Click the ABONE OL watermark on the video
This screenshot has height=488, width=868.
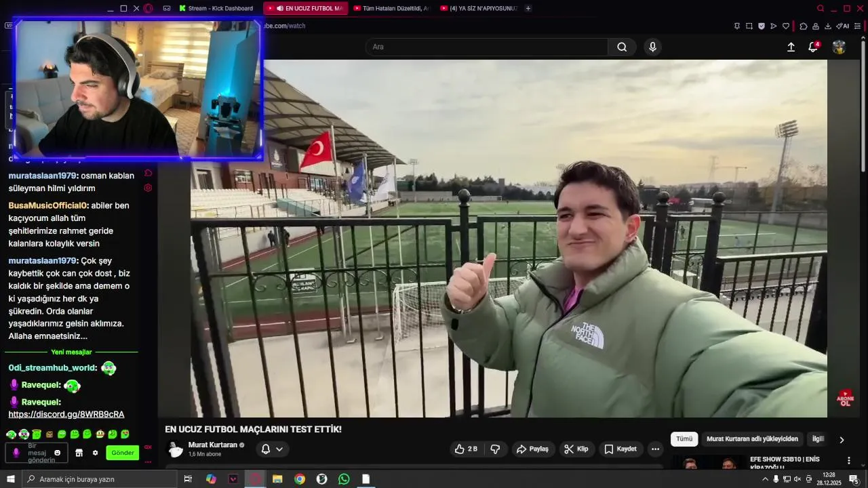(x=845, y=398)
